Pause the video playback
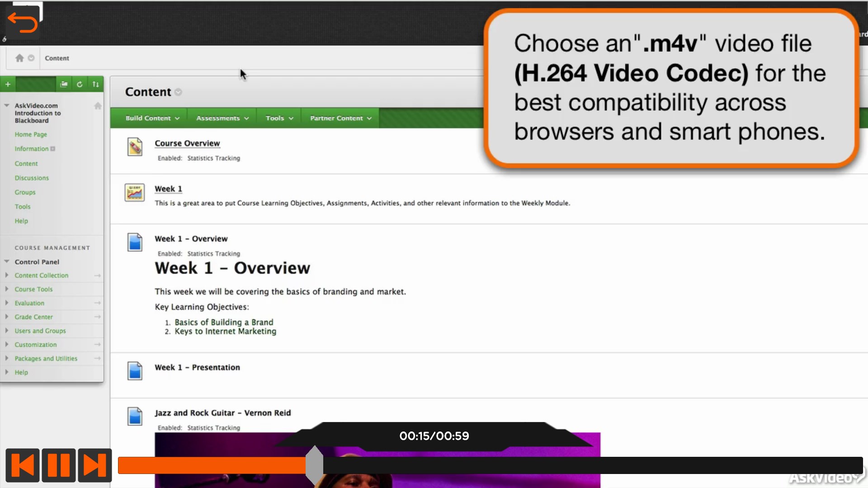The image size is (868, 488). coord(59,465)
